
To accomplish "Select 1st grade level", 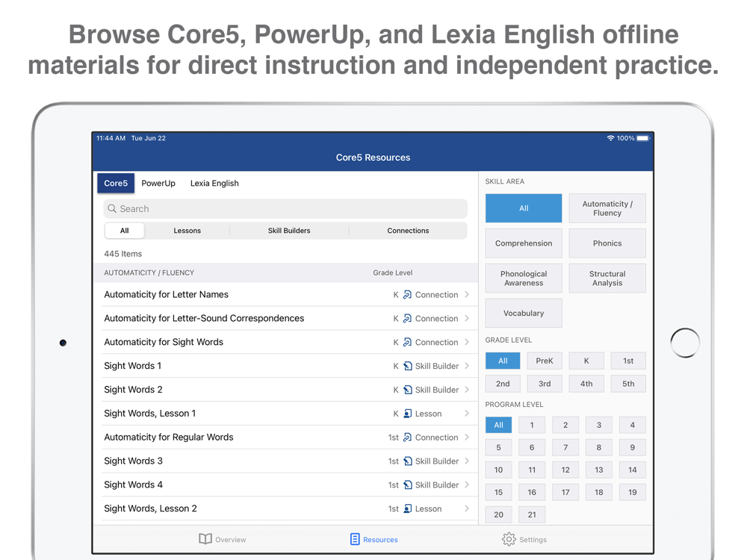I will click(x=628, y=361).
